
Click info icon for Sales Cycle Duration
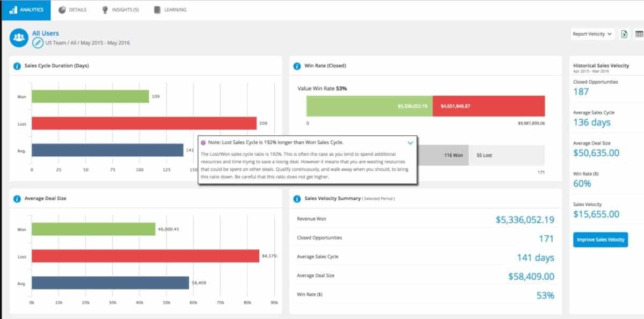pos(17,66)
